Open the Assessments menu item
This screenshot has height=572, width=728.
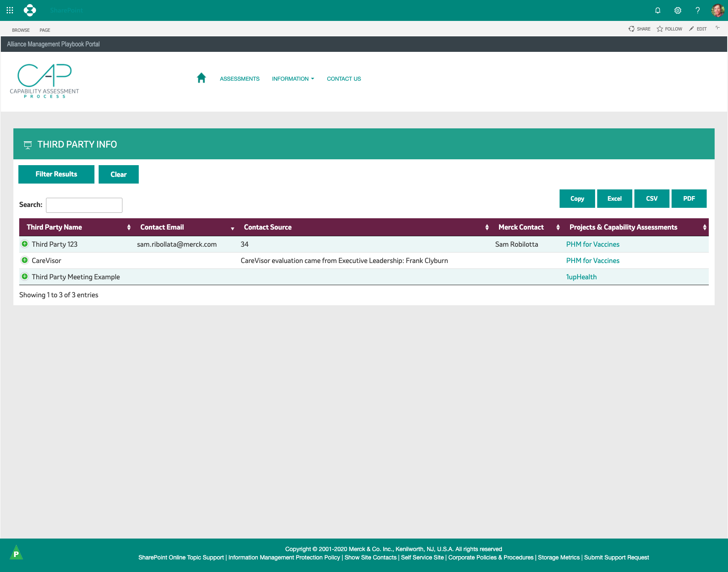tap(239, 79)
